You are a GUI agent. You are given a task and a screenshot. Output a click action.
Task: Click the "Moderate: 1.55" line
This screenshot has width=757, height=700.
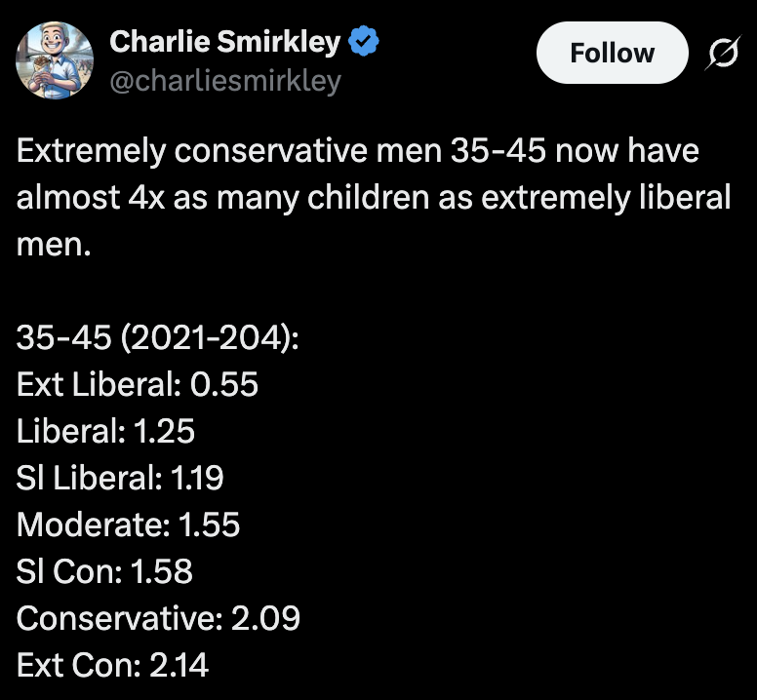[x=128, y=525]
